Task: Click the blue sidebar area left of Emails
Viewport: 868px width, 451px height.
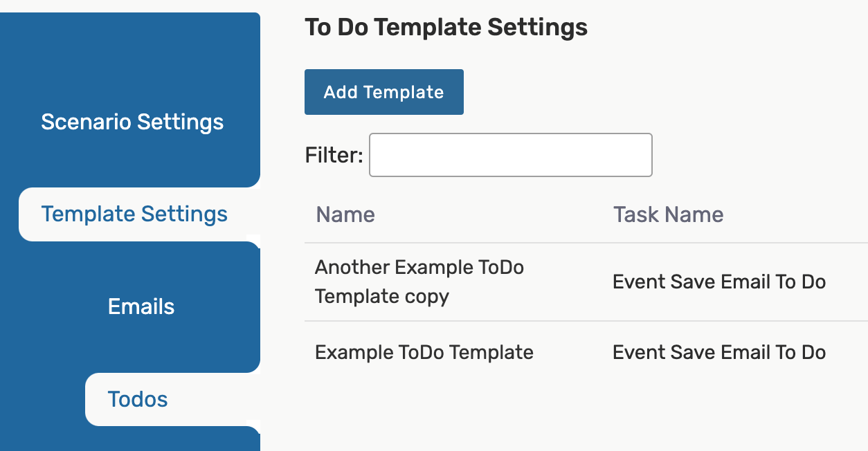Action: pyautogui.click(x=48, y=306)
